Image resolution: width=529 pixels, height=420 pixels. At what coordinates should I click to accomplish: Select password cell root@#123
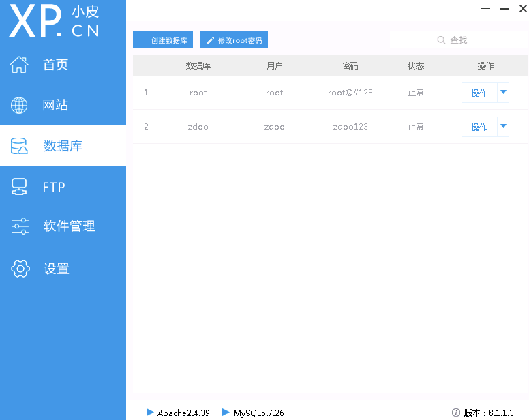(x=350, y=93)
